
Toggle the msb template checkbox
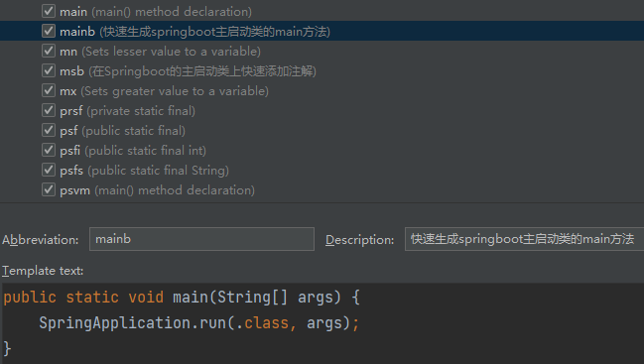click(49, 70)
